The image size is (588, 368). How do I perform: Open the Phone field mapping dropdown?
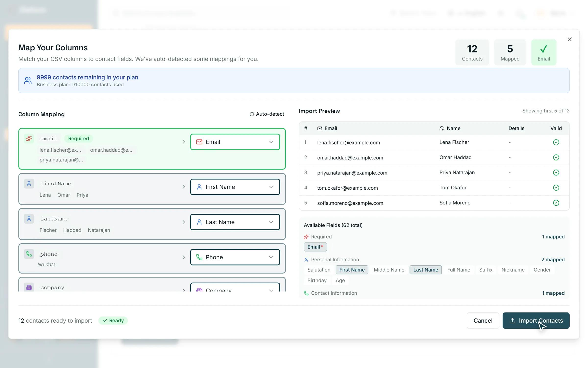point(235,257)
